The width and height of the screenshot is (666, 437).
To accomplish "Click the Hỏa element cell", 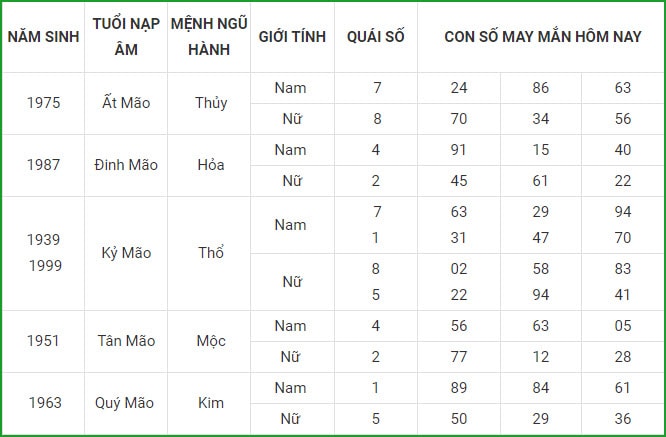I will point(209,165).
